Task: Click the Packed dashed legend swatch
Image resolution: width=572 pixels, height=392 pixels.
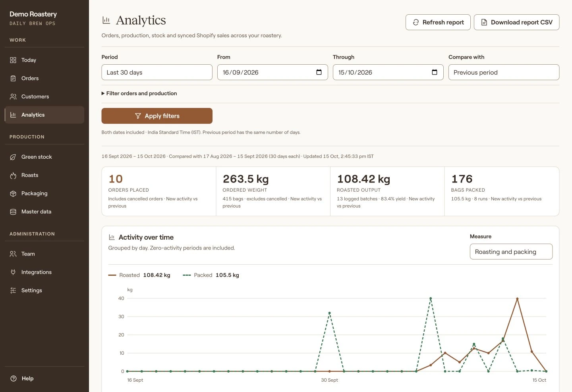Action: tap(187, 275)
